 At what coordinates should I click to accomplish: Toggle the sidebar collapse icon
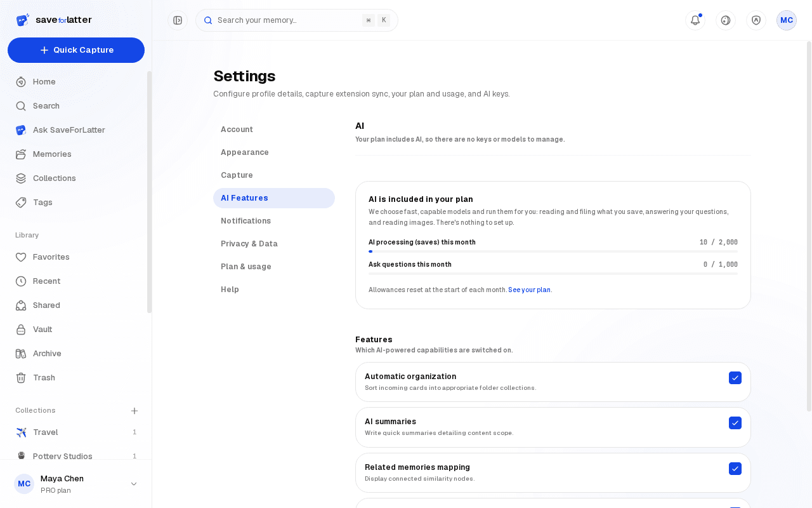[x=178, y=20]
